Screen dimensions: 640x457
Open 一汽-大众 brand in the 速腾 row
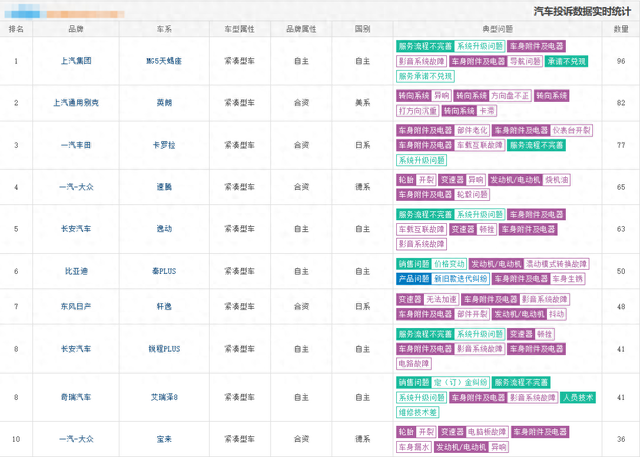click(76, 187)
